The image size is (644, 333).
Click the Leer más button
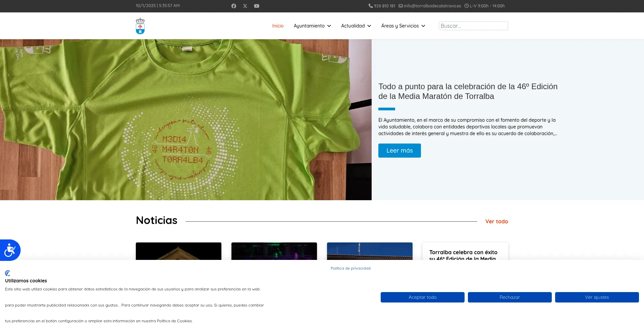coord(399,151)
